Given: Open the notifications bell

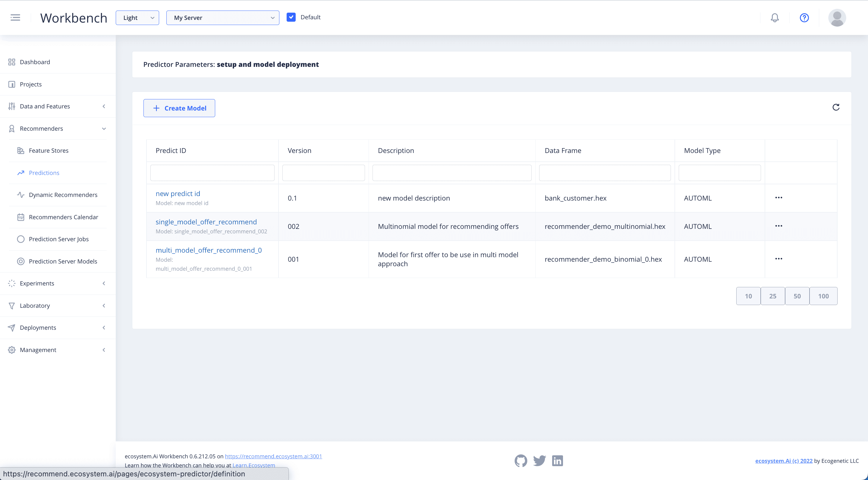Looking at the screenshot, I should click(x=775, y=17).
